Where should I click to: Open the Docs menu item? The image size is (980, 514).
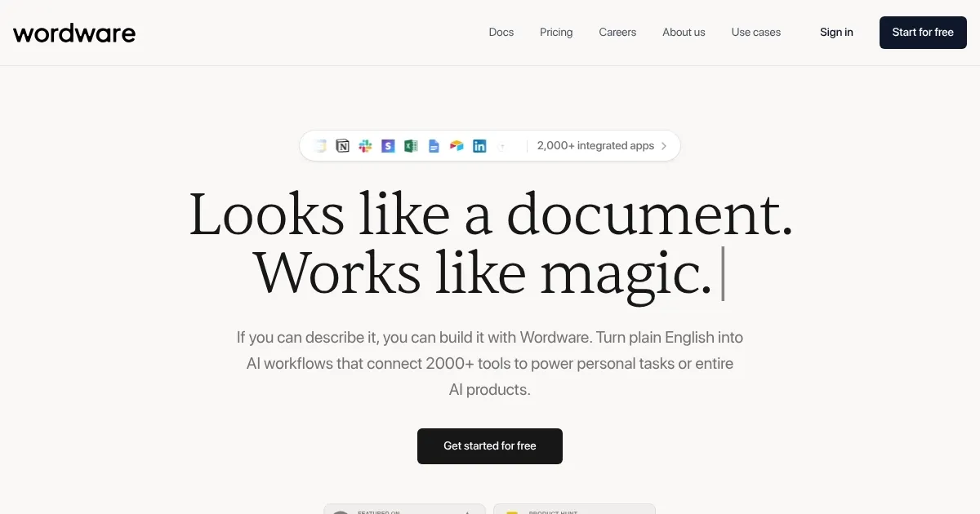coord(501,33)
